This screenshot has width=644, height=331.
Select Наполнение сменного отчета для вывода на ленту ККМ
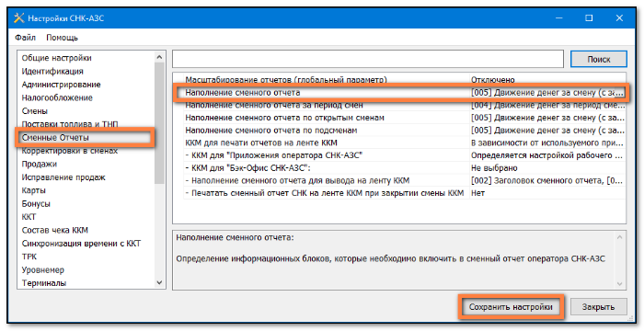[405, 180]
